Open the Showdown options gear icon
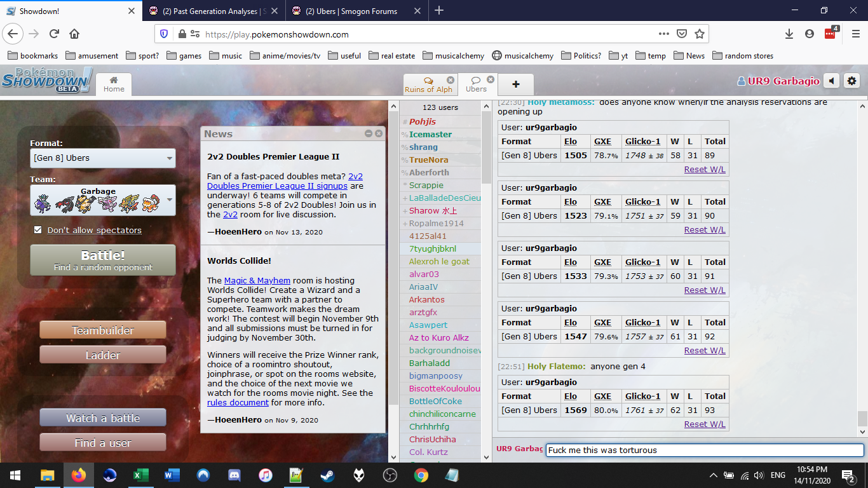 pos(852,81)
